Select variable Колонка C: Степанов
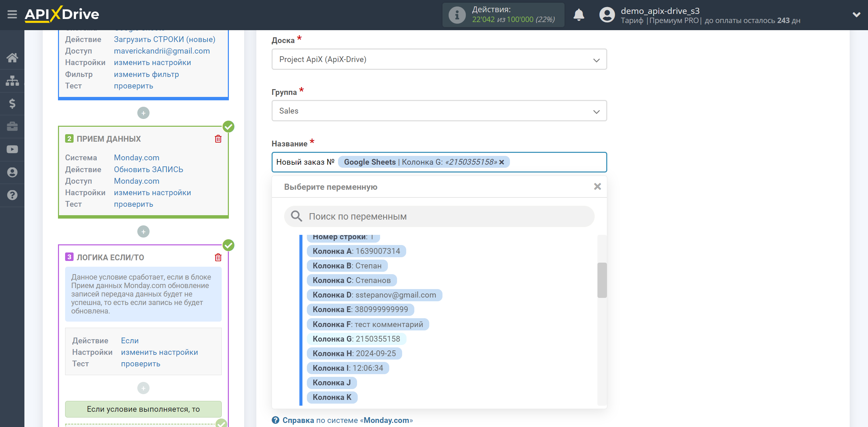 point(352,280)
